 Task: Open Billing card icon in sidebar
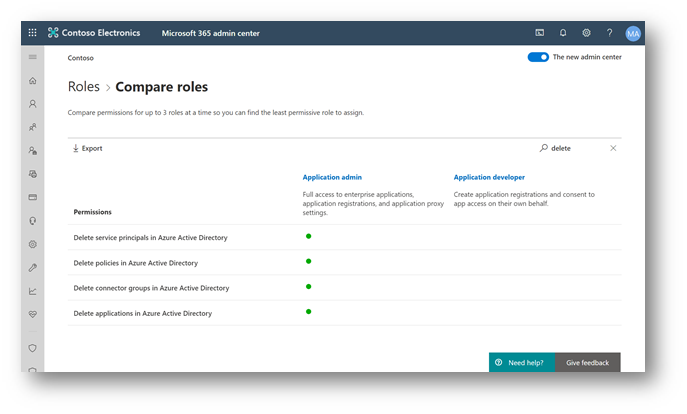33,197
